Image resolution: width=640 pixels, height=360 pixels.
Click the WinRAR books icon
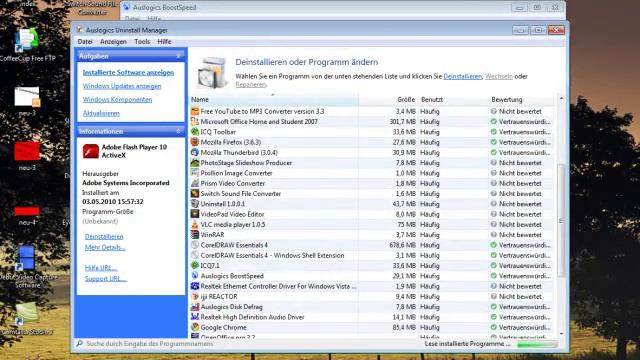point(195,235)
